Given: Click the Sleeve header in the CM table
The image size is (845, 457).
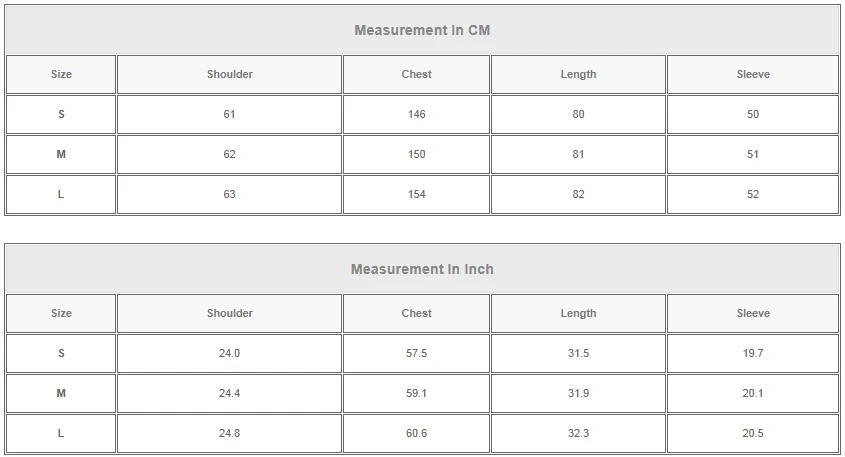Looking at the screenshot, I should [753, 74].
